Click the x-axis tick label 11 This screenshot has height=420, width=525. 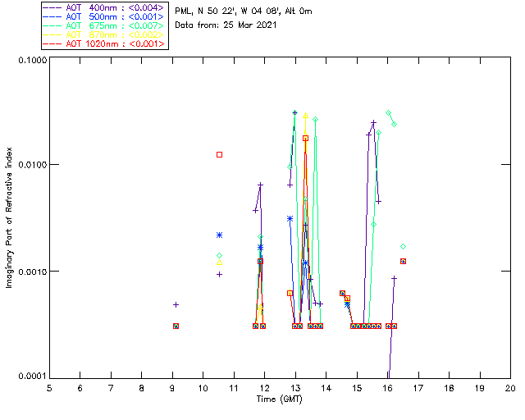click(x=234, y=388)
